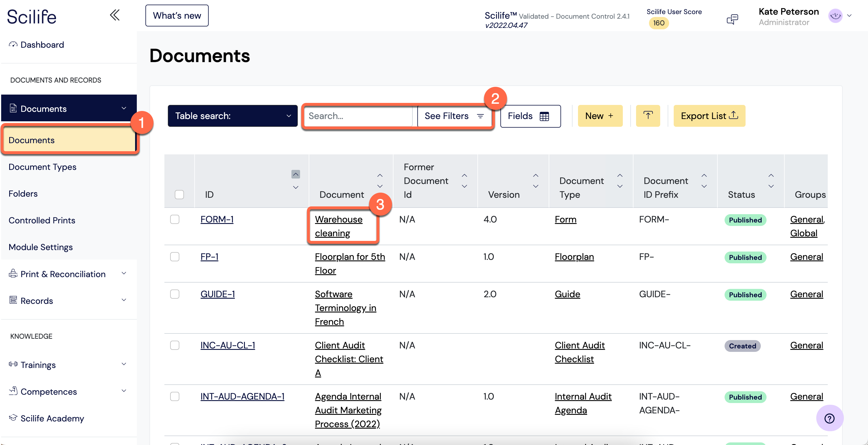This screenshot has height=445, width=868.
Task: Create a New document
Action: pos(600,116)
